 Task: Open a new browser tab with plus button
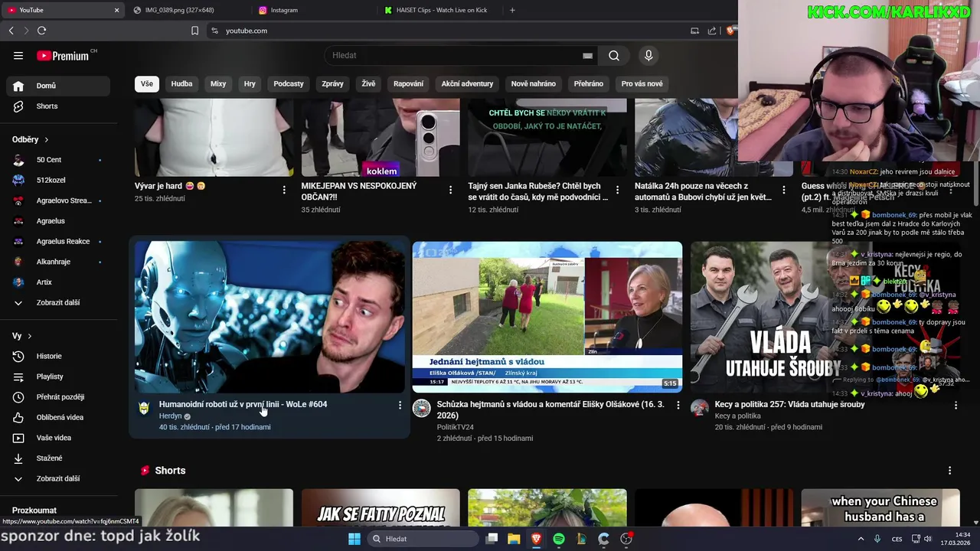click(x=512, y=10)
